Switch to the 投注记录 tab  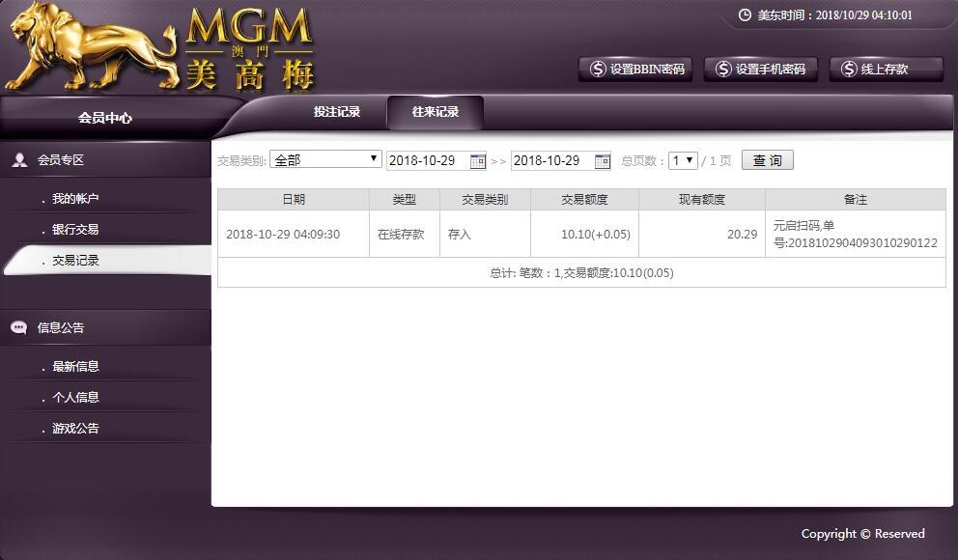click(337, 112)
